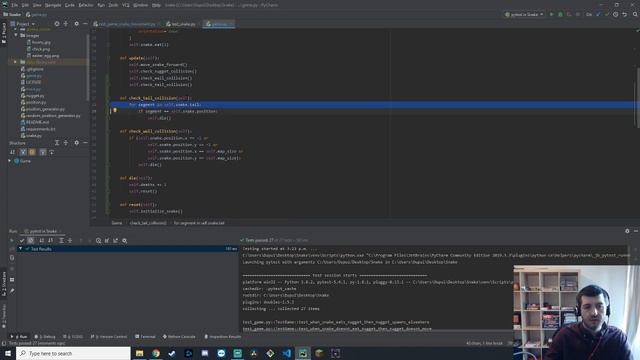Open the Version Control tool window
The image size is (640, 360).
[109, 337]
